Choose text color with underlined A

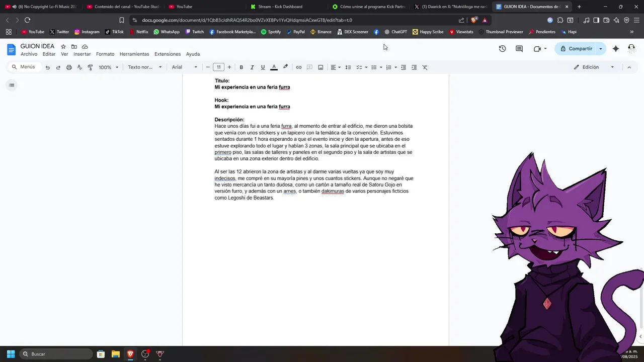274,67
